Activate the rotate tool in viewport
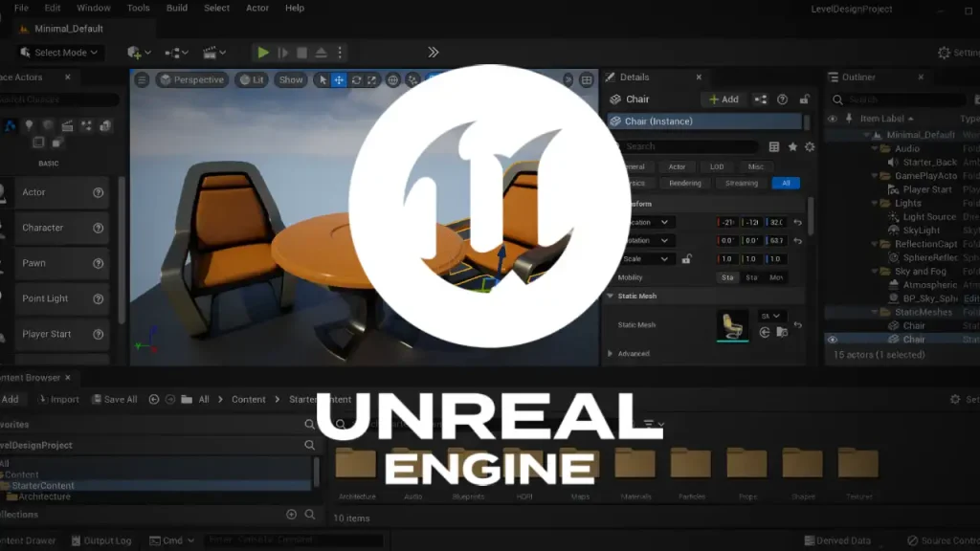Viewport: 980px width, 551px height. pos(356,80)
